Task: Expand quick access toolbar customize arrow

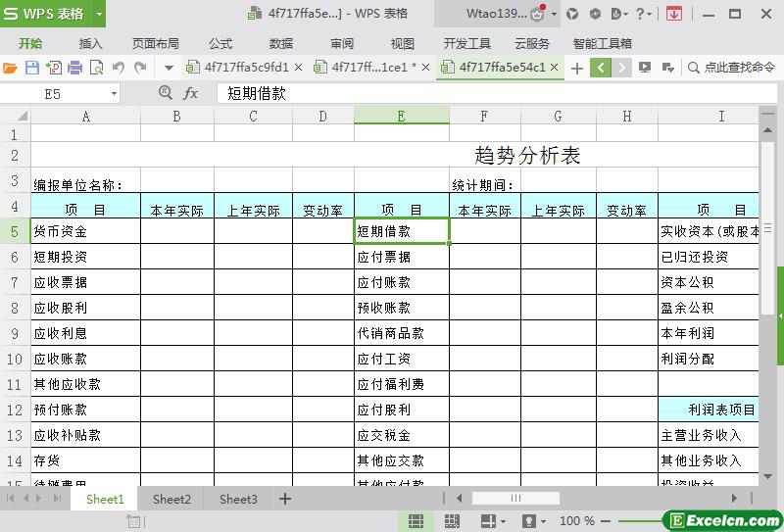Action: [x=169, y=68]
